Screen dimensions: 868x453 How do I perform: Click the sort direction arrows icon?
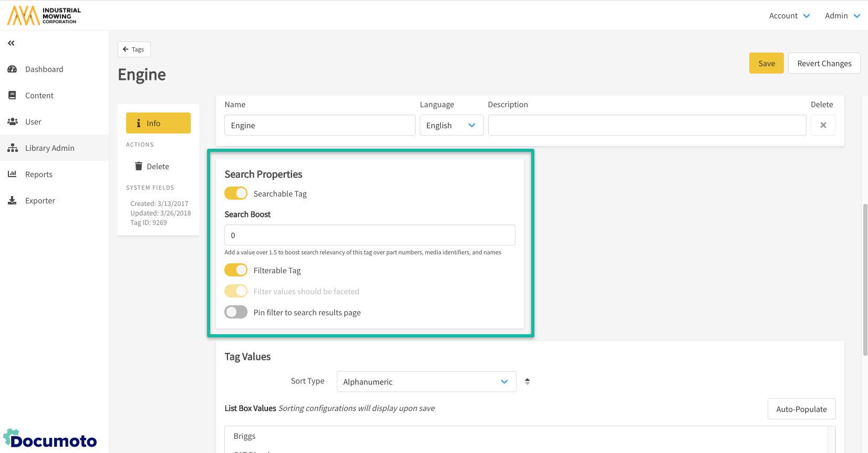(527, 382)
